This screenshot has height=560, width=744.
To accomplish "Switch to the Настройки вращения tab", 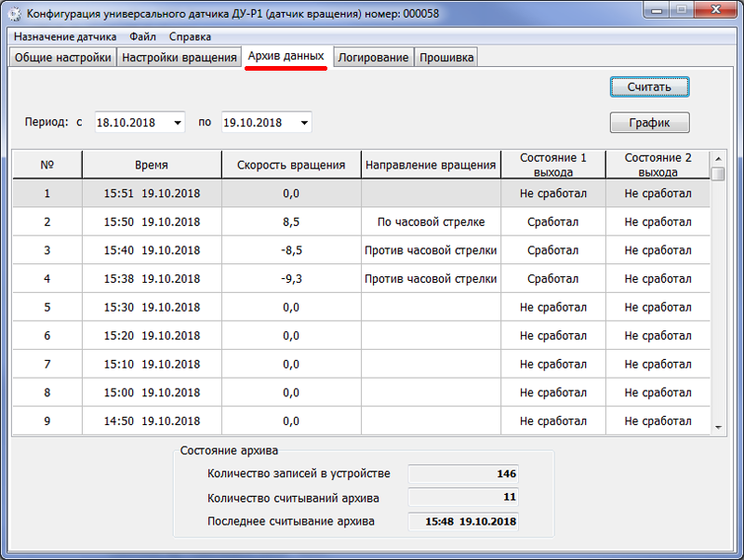I will pyautogui.click(x=179, y=58).
